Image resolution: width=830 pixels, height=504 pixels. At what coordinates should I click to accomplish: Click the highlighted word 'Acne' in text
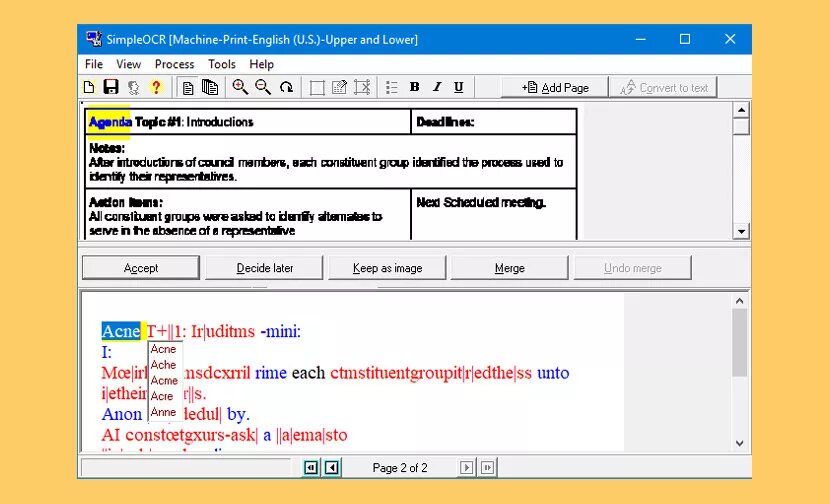click(121, 331)
